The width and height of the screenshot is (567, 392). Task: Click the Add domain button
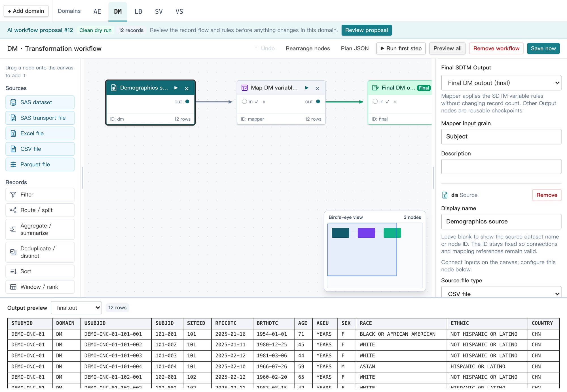tap(26, 11)
